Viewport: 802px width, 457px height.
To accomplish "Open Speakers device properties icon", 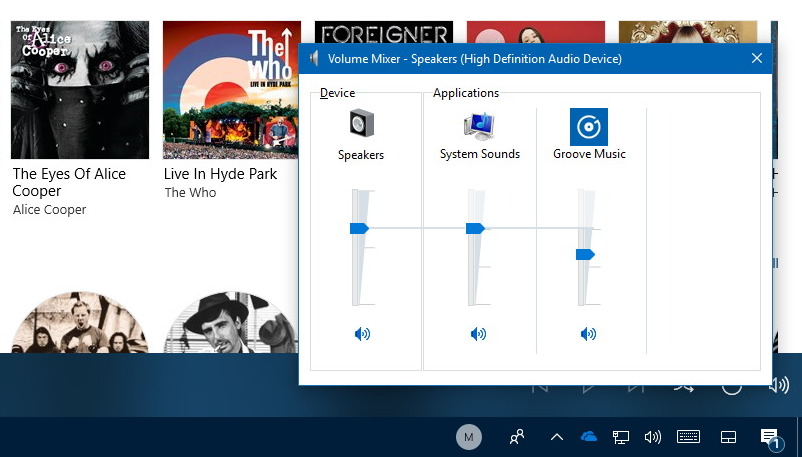I will pos(362,123).
